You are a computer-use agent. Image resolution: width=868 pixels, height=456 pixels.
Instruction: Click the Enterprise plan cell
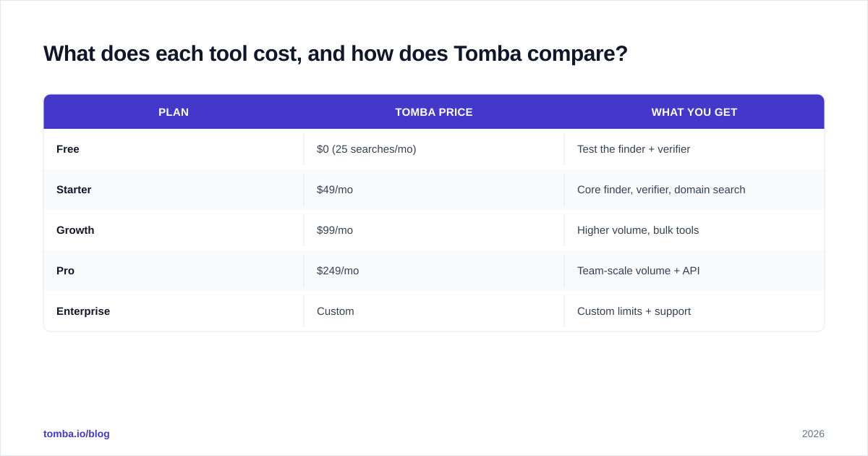174,311
